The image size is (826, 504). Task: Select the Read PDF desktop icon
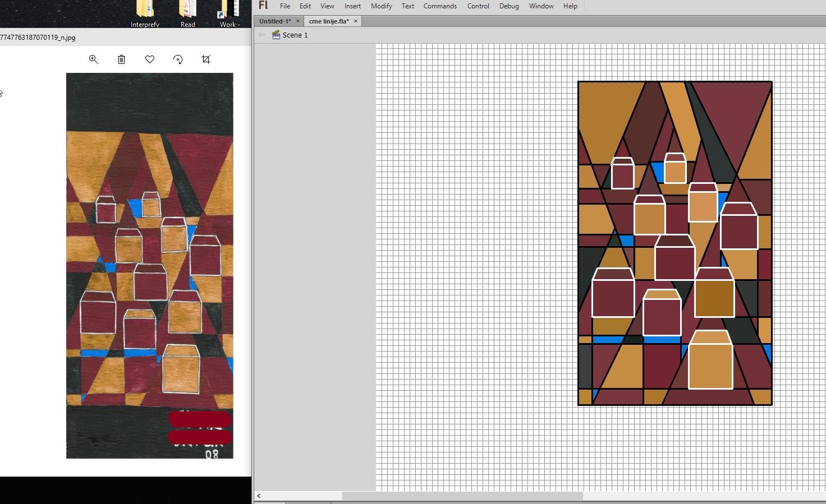tap(188, 14)
